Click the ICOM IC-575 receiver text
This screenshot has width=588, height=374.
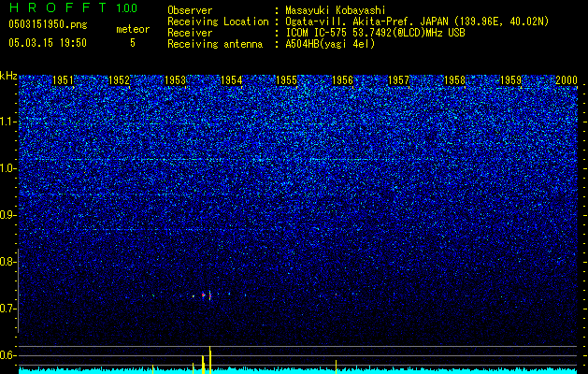375,33
